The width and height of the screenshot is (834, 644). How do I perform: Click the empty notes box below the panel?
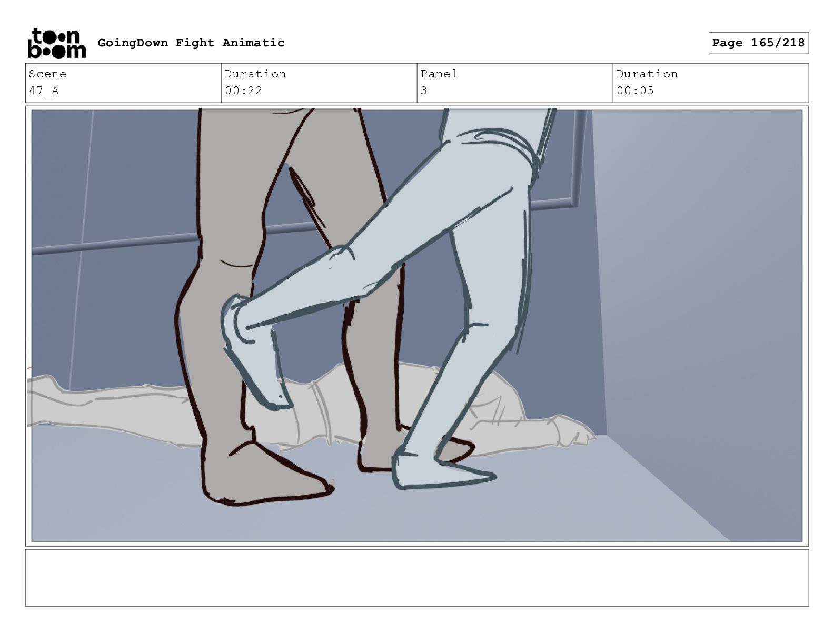coord(417,578)
